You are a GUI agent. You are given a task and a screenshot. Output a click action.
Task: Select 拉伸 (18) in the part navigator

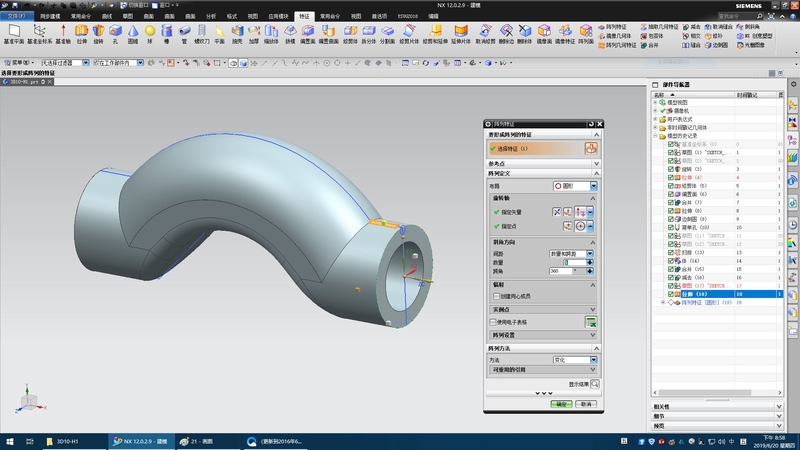(x=692, y=294)
